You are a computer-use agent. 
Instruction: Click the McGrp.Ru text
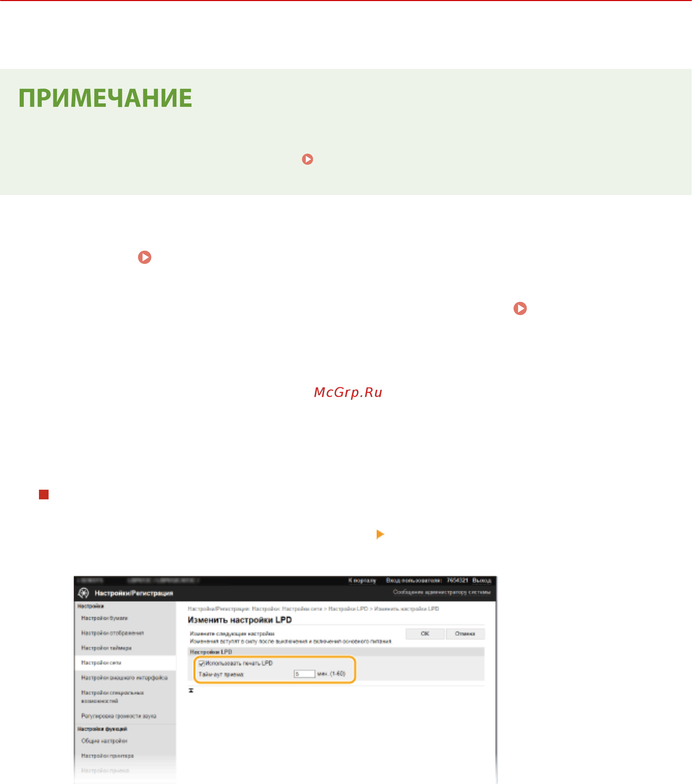point(348,393)
